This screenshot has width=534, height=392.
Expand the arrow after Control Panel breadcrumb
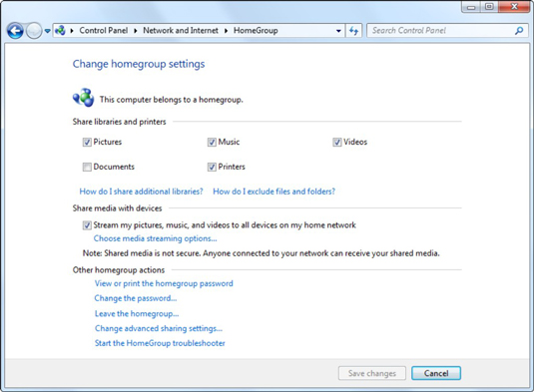pyautogui.click(x=135, y=31)
